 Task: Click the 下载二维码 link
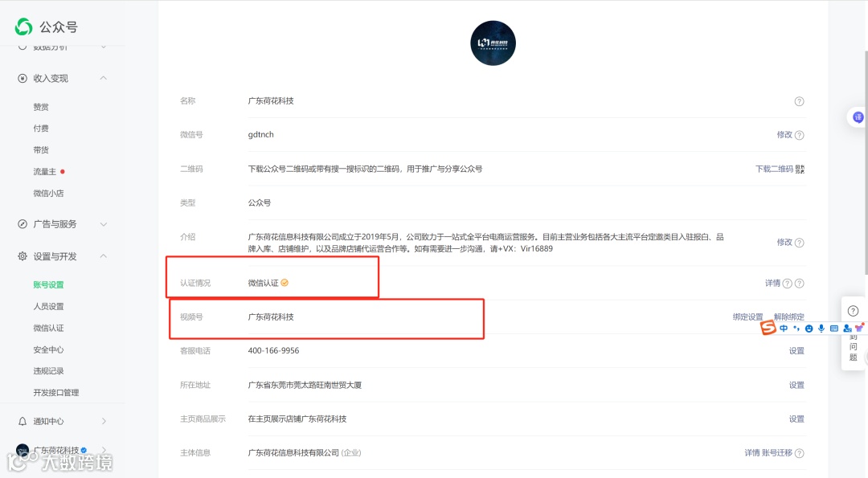pyautogui.click(x=775, y=169)
